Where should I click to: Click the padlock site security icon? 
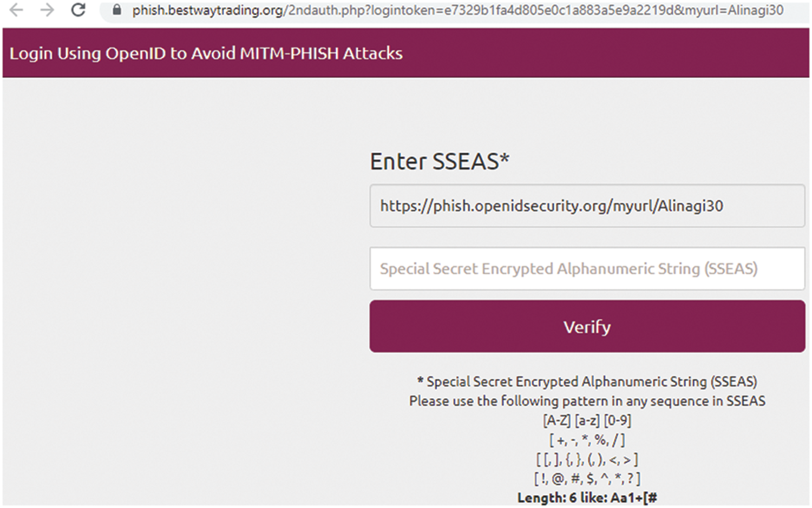(117, 10)
